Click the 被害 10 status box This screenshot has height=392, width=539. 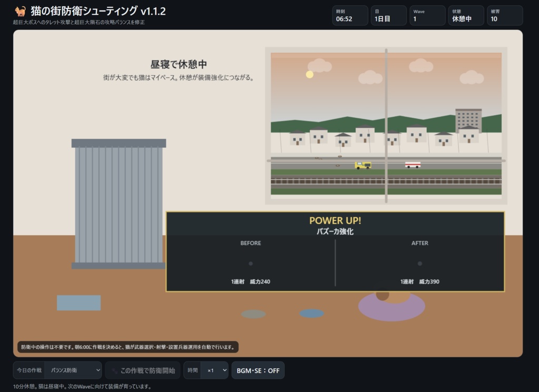coord(505,15)
